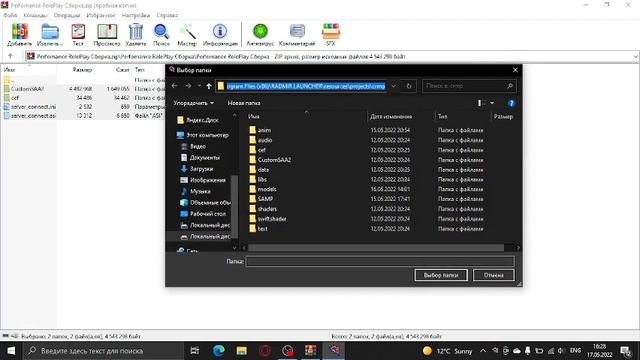Screen dimensions: 640x360
Task: Click the Комментарий toolbar icon
Action: coord(297,34)
